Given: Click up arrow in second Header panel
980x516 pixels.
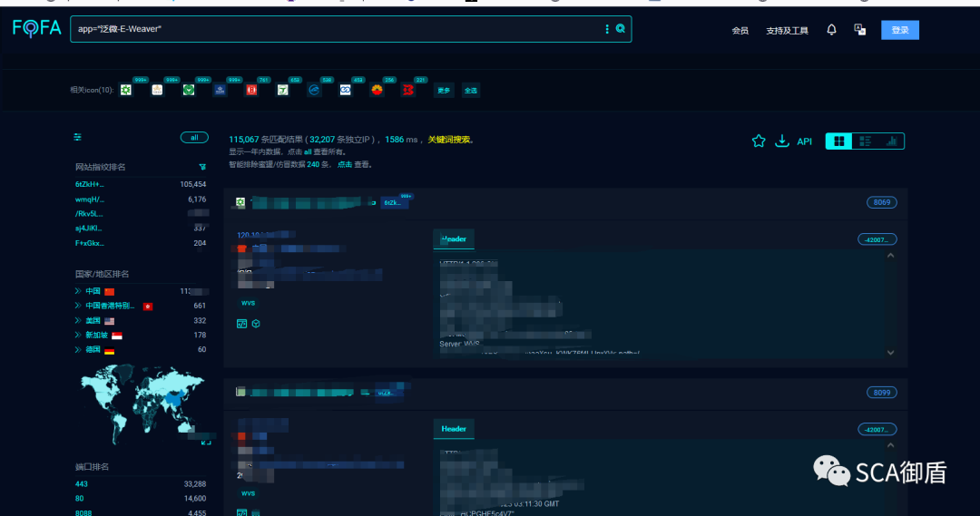Looking at the screenshot, I should 891,445.
